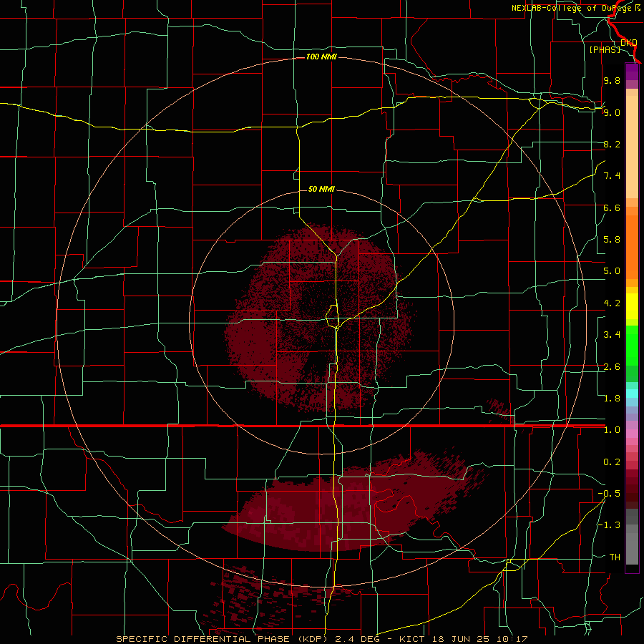Click the [PHAS] units label
Screen dimensions: 644x644
(x=605, y=49)
